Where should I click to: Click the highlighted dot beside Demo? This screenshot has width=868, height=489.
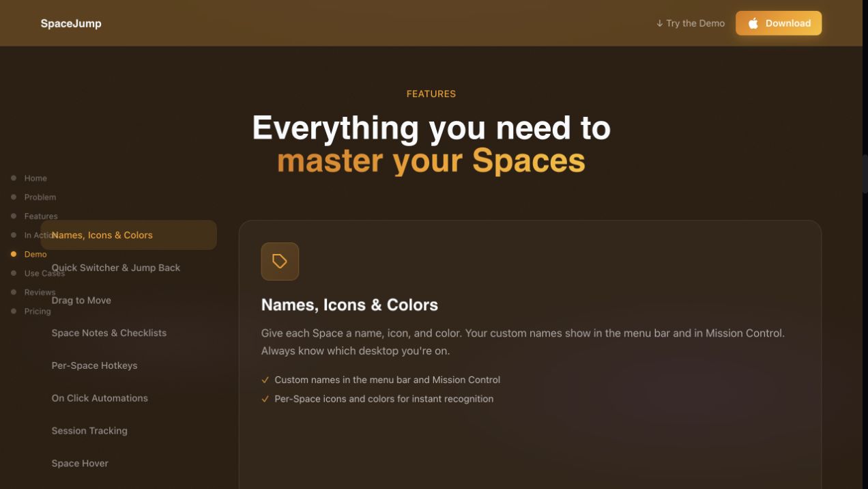tap(13, 254)
